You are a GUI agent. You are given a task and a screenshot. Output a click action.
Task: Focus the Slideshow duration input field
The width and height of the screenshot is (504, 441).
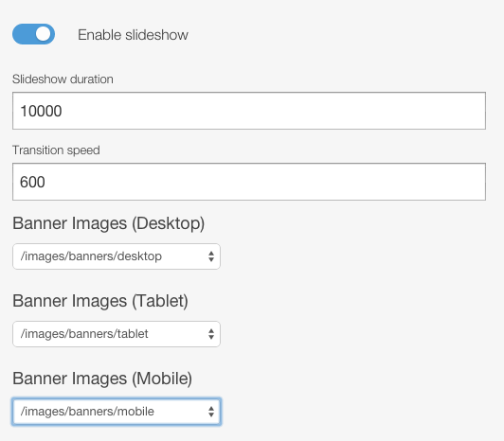click(249, 111)
